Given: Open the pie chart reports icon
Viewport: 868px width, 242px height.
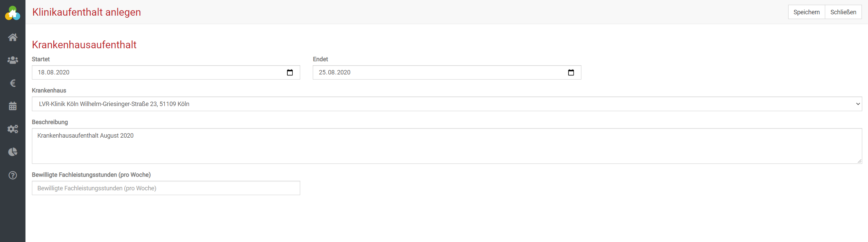Looking at the screenshot, I should coord(13,152).
